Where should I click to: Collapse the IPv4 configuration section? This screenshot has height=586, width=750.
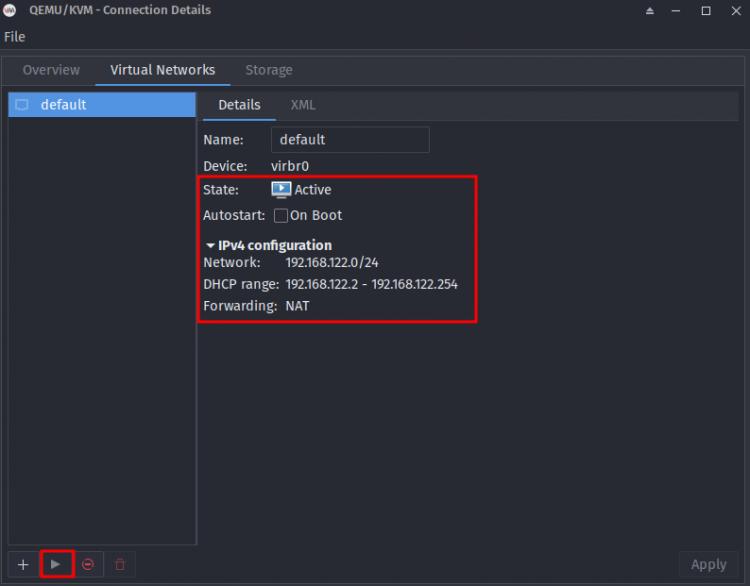210,245
